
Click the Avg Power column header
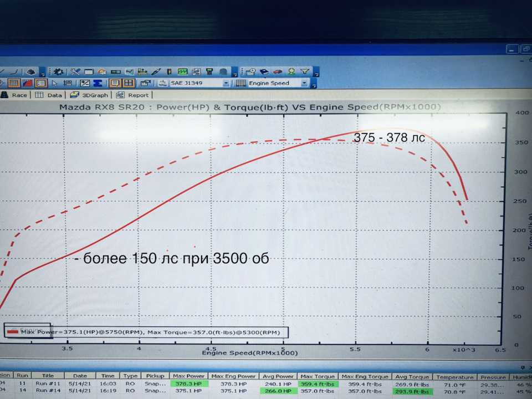tap(278, 376)
